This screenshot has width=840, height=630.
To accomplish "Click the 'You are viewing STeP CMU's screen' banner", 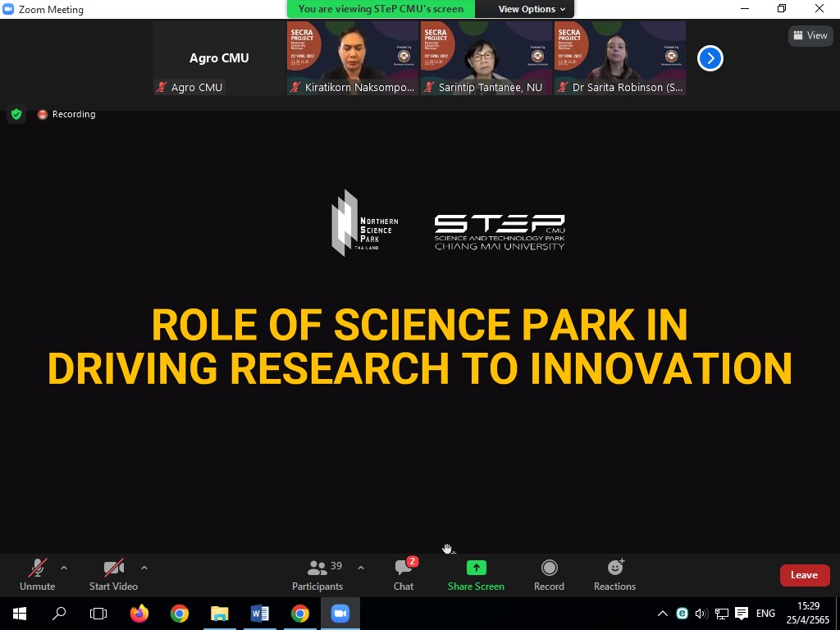I will [x=381, y=9].
